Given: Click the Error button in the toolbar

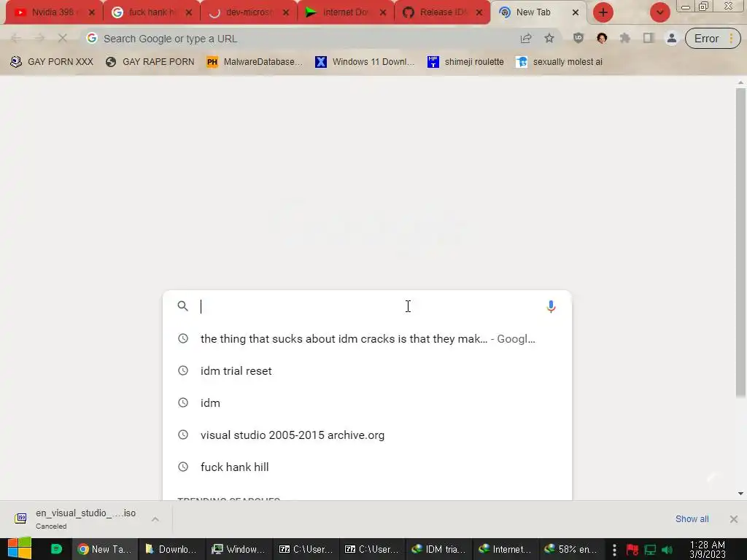Looking at the screenshot, I should (706, 39).
